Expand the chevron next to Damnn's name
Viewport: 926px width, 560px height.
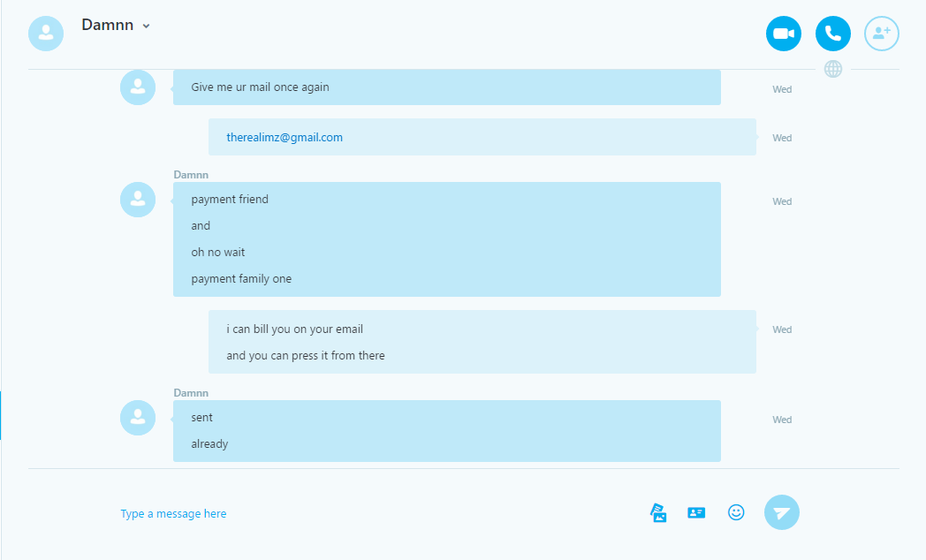[x=146, y=26]
